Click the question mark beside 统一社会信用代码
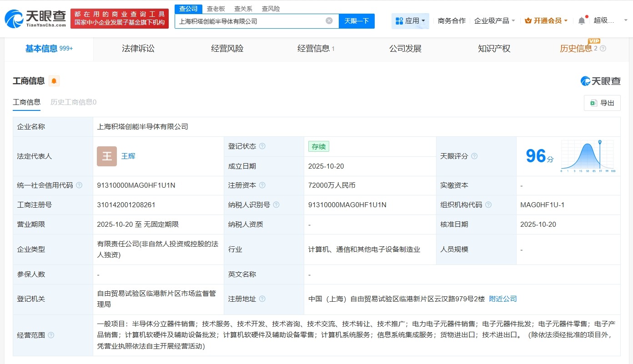Screen dimensions: 633x364 coord(79,185)
